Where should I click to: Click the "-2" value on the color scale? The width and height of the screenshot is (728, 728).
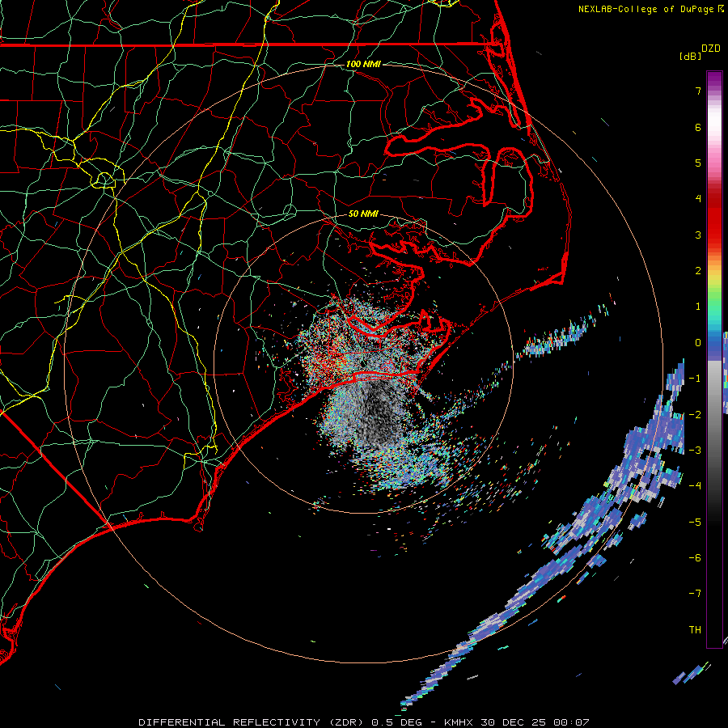click(x=695, y=414)
